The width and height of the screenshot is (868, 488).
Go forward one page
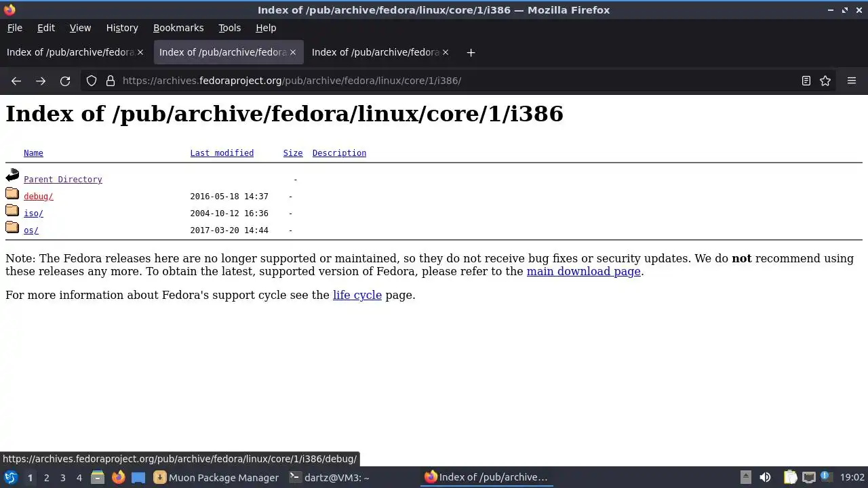[41, 81]
